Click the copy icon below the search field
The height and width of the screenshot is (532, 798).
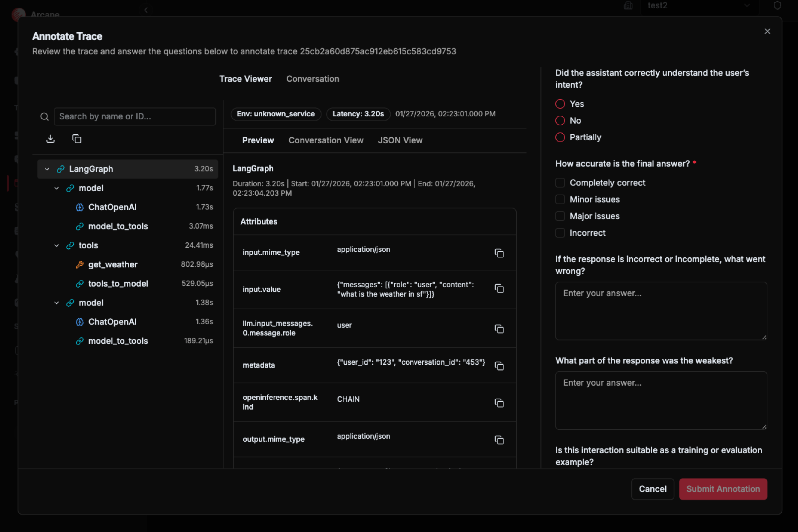77,139
